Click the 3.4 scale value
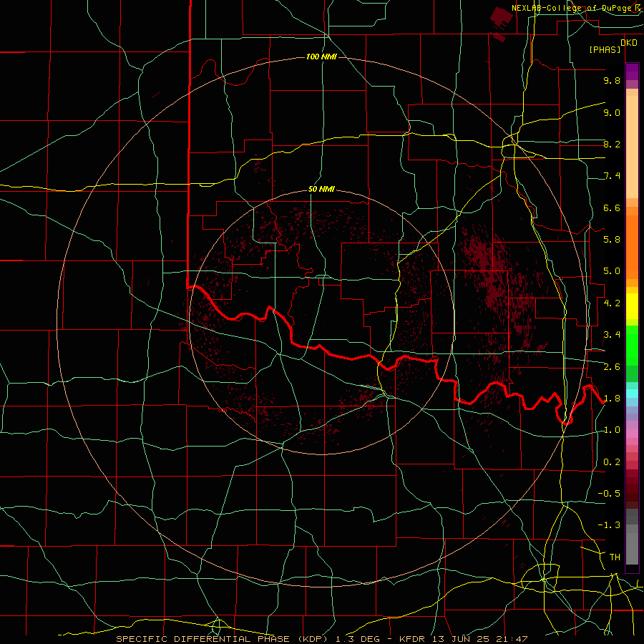This screenshot has height=644, width=644. [612, 335]
